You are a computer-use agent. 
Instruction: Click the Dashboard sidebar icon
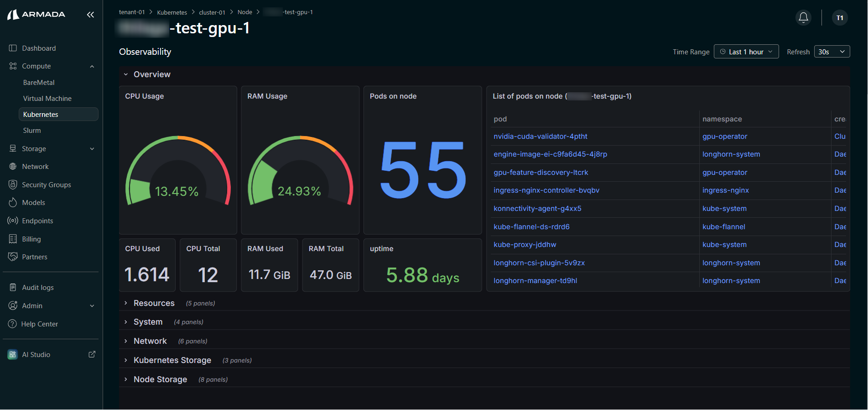pyautogui.click(x=13, y=48)
